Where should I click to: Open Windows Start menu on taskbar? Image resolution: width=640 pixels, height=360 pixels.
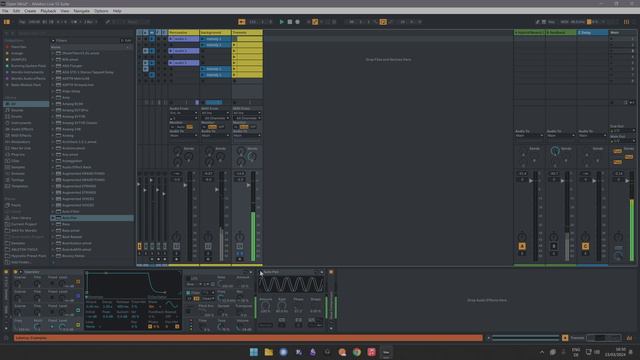pyautogui.click(x=253, y=352)
